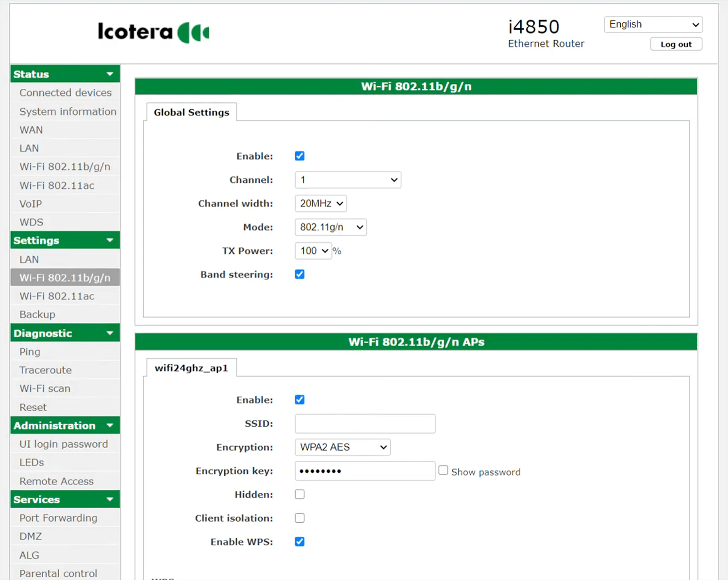Viewport: 728px width, 580px height.
Task: Click the SSID input field
Action: tap(365, 424)
